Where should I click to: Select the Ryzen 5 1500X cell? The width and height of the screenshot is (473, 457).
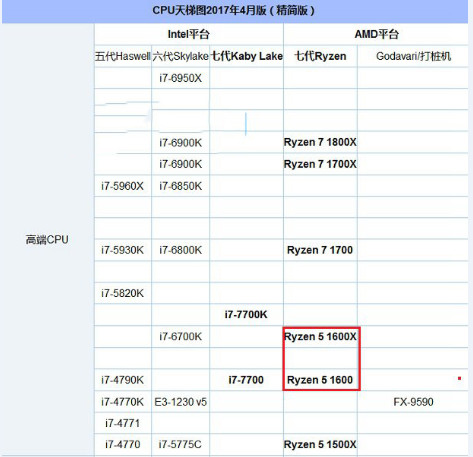[320, 444]
